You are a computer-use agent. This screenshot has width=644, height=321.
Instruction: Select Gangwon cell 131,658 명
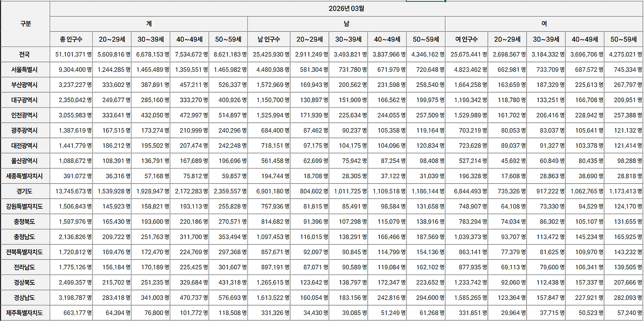[426, 206]
